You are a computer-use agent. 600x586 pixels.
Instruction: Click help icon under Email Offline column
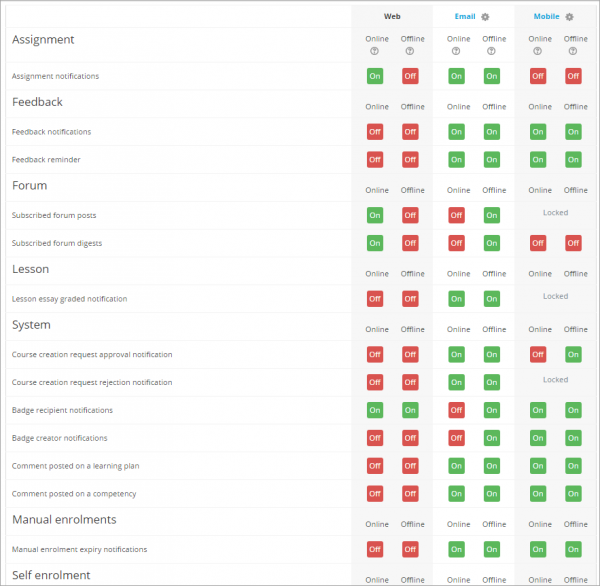point(493,51)
